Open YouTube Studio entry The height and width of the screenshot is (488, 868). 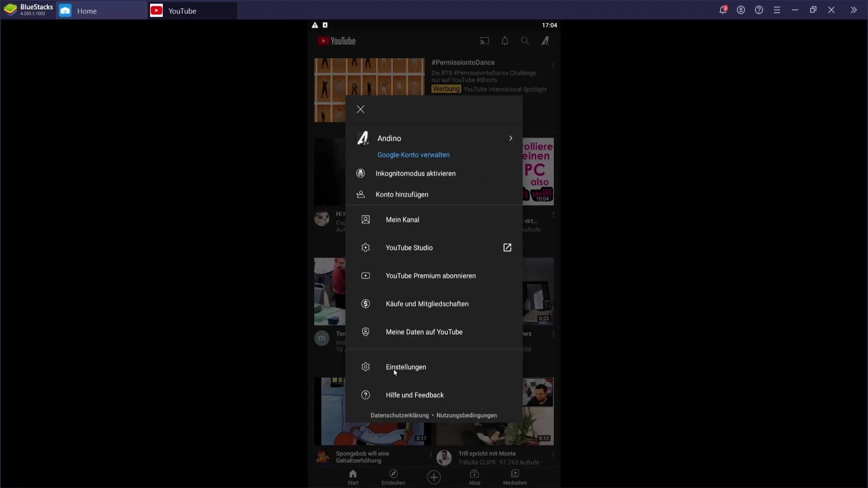[409, 248]
